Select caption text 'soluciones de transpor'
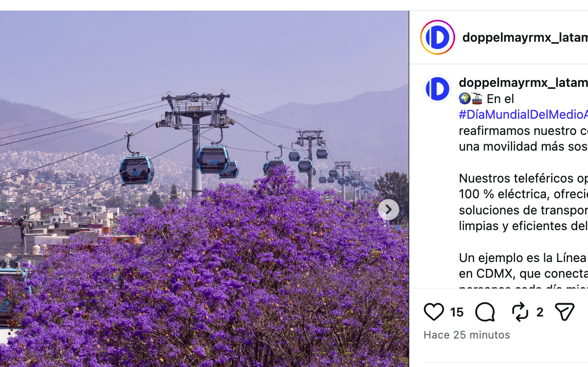Screen dimensions: 588x367 point(523,210)
